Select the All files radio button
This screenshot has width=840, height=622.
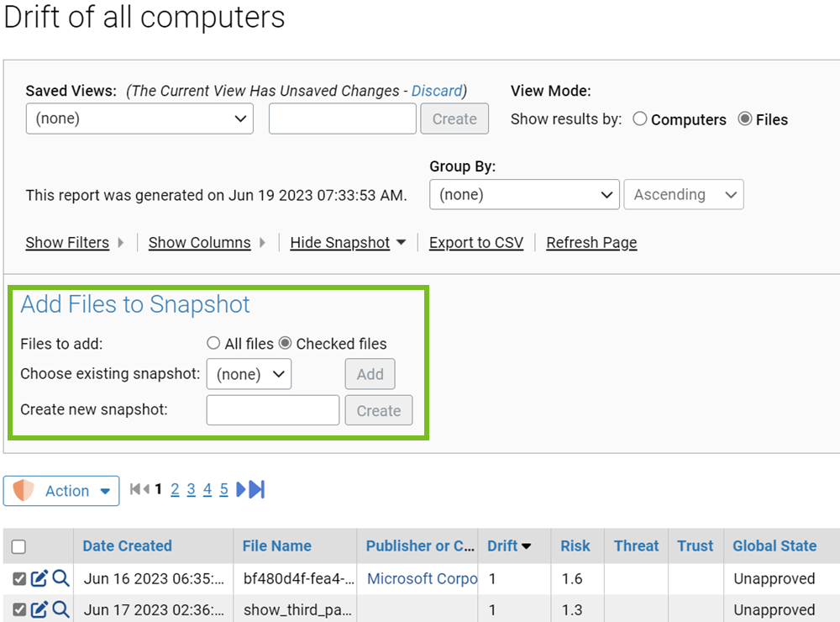click(x=213, y=343)
